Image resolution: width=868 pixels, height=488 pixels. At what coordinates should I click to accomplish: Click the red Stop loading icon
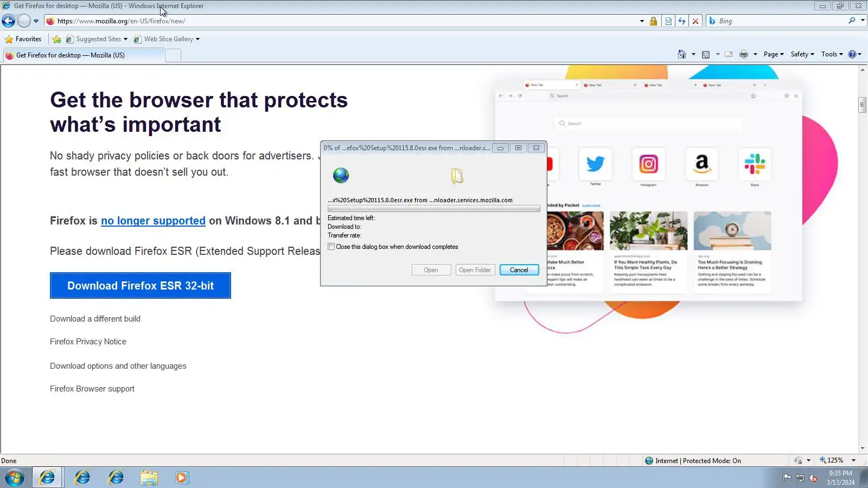pos(695,21)
